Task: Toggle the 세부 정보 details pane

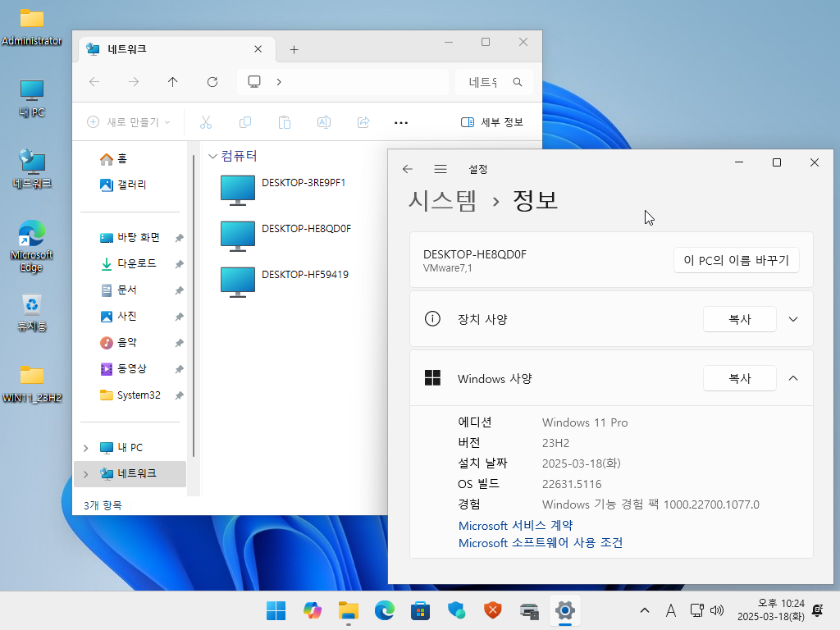Action: [x=492, y=122]
